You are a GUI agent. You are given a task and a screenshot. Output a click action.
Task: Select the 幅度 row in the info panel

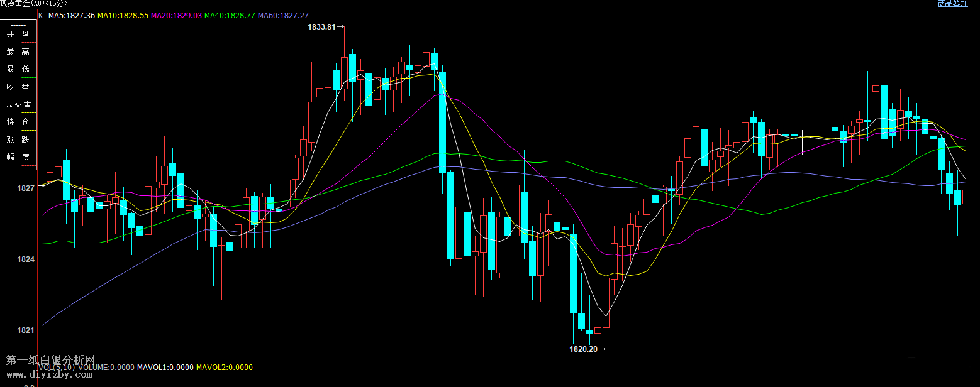pos(18,156)
